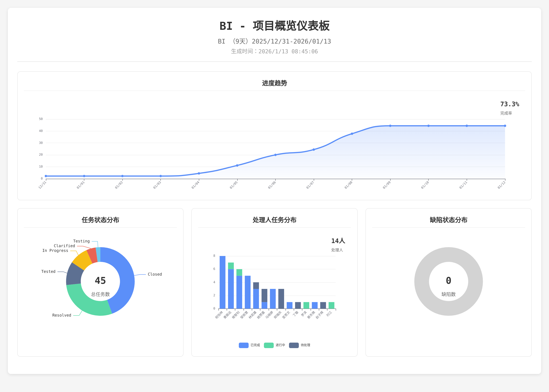The height and width of the screenshot is (392, 549).
Task: Click the 01/12 endpoint of the trend line
Action: tap(505, 126)
